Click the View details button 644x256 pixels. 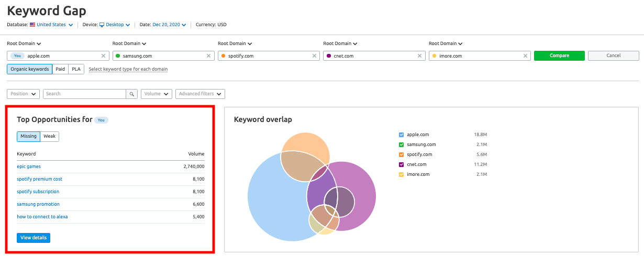[x=34, y=238]
